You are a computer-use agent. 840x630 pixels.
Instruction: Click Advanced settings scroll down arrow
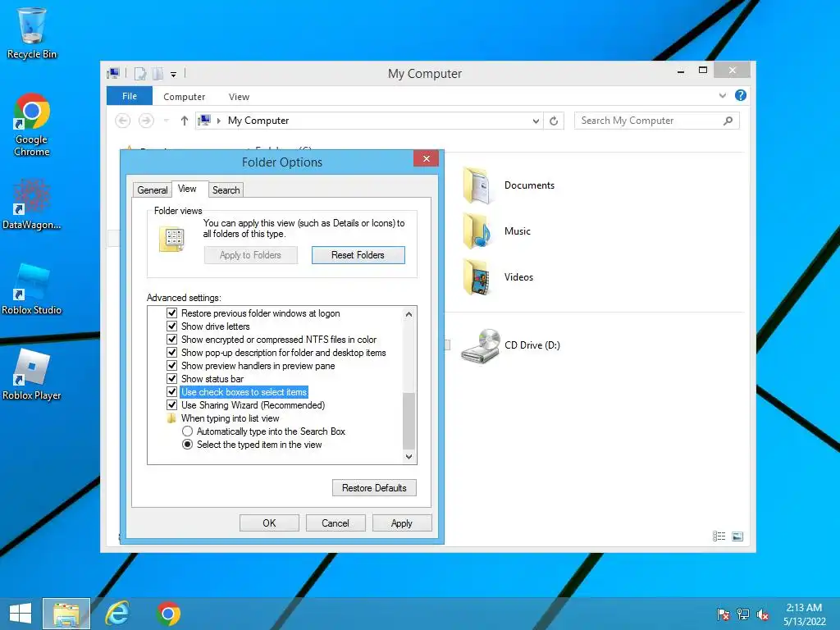(409, 457)
